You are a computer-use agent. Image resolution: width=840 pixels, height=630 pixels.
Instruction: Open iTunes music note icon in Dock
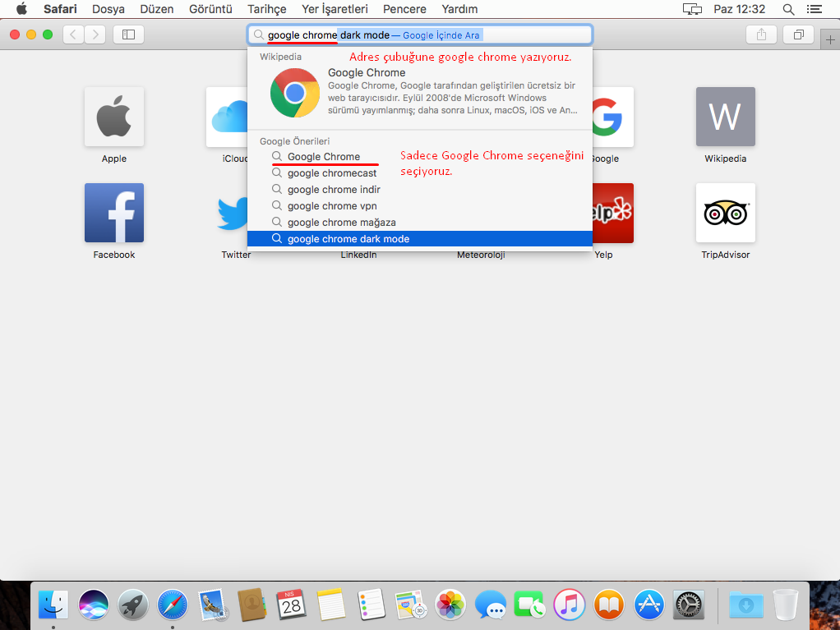569,605
